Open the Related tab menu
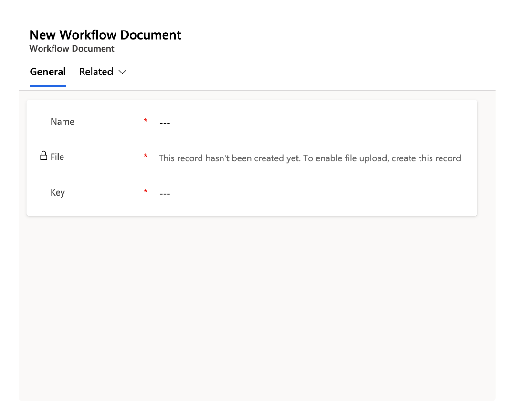The width and height of the screenshot is (515, 420). (103, 72)
